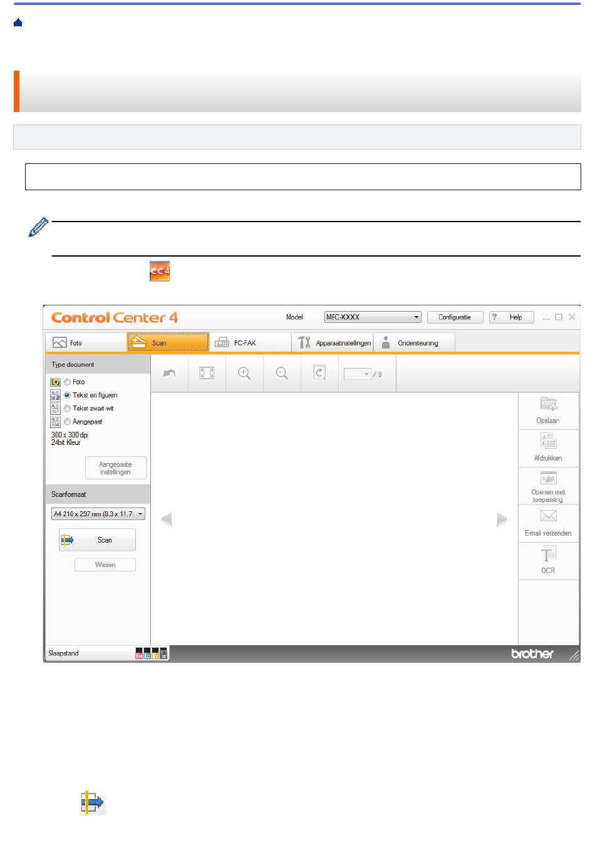Click the window resize grip corner
The image size is (595, 868).
coord(574,655)
